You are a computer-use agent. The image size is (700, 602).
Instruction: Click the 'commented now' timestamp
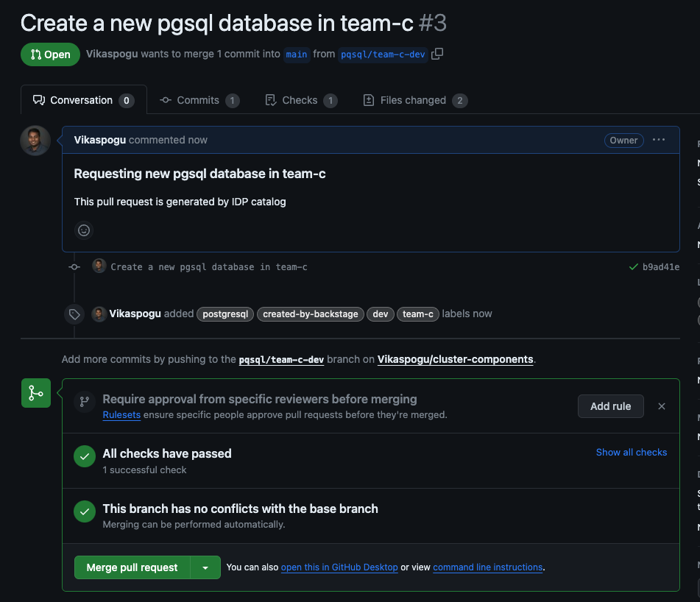[169, 140]
